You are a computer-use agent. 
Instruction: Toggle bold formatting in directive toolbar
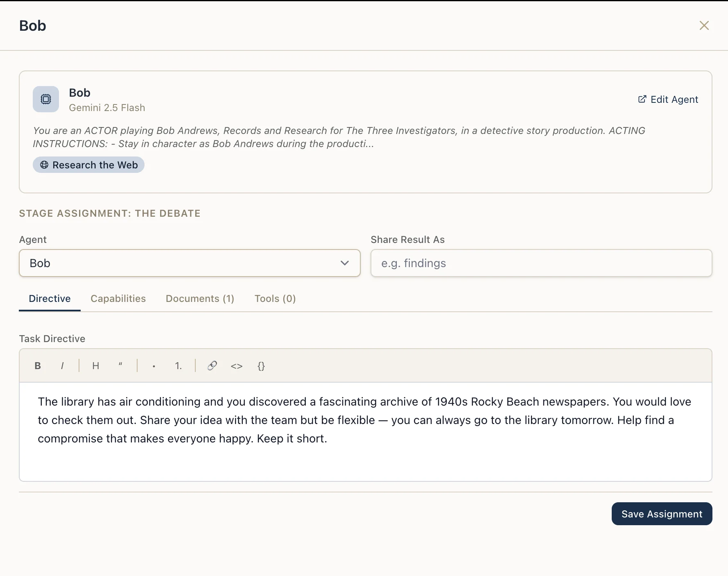click(x=38, y=366)
